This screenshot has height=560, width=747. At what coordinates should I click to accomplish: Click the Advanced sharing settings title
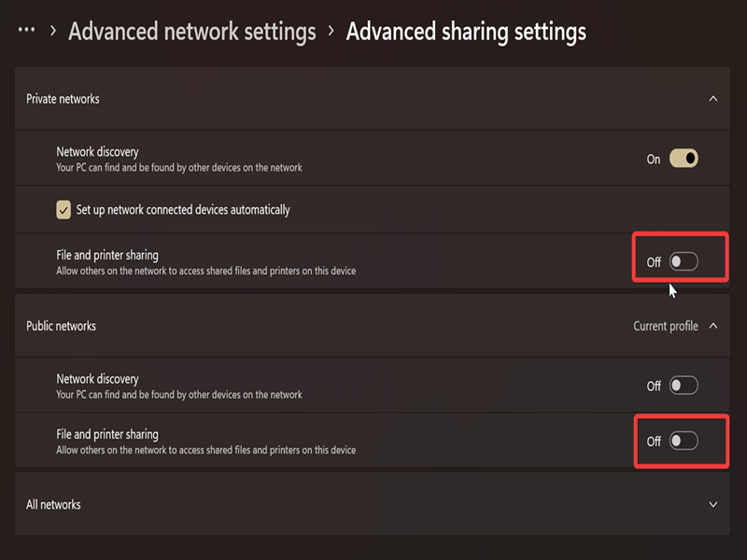466,32
